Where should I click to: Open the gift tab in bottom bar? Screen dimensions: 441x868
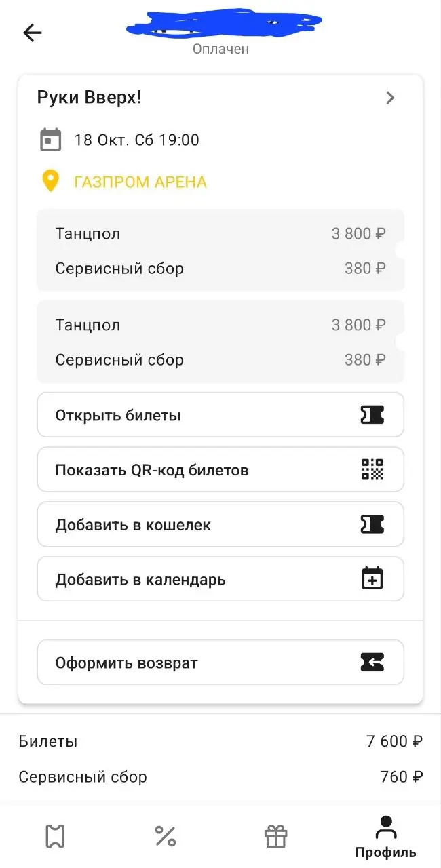[x=276, y=836]
